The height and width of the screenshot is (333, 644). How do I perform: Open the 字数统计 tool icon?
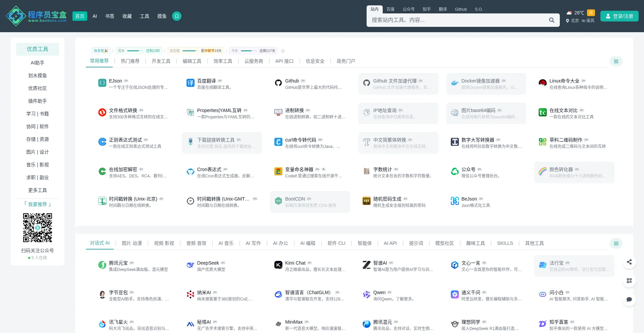pos(367,171)
